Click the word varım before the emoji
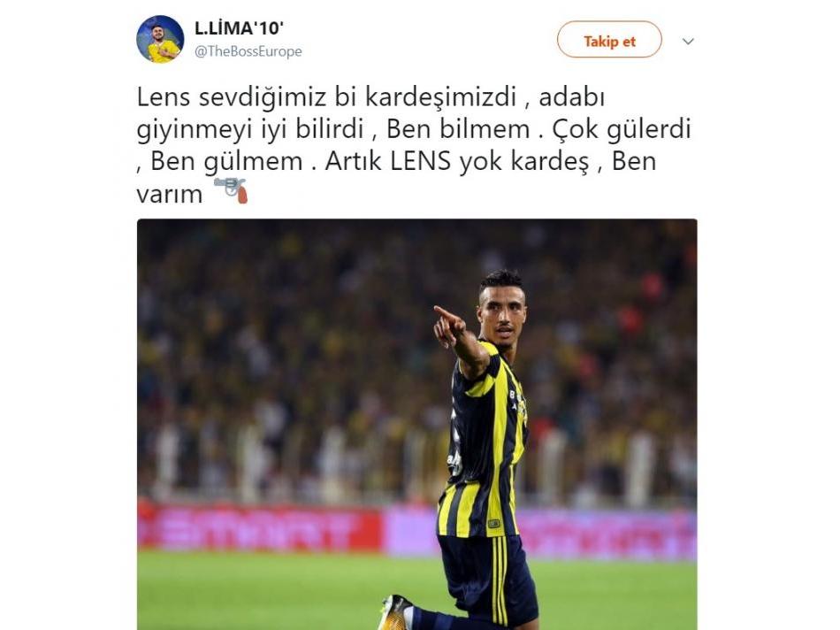 pos(169,194)
